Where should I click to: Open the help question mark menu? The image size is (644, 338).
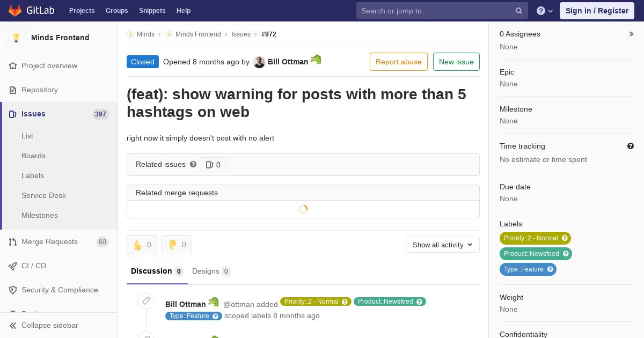click(x=545, y=11)
